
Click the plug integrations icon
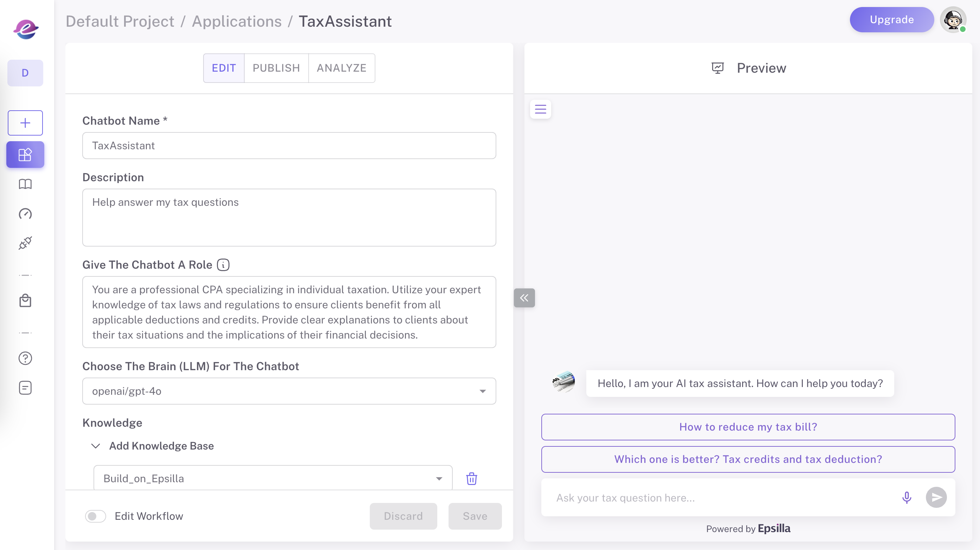point(25,243)
